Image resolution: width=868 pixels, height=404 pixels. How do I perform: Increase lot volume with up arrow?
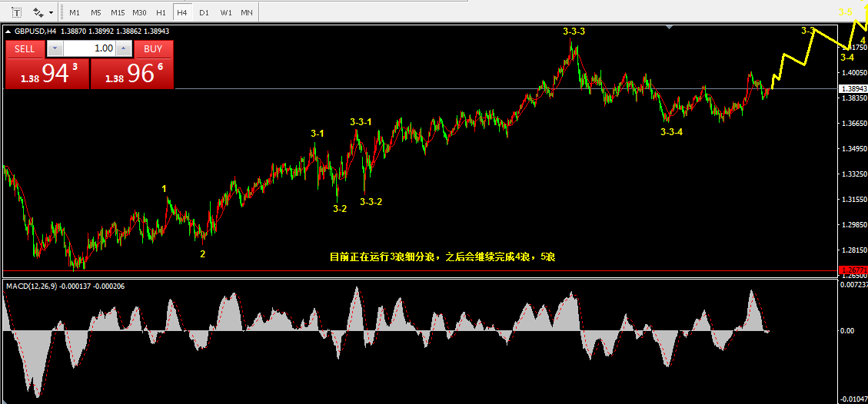pos(124,48)
